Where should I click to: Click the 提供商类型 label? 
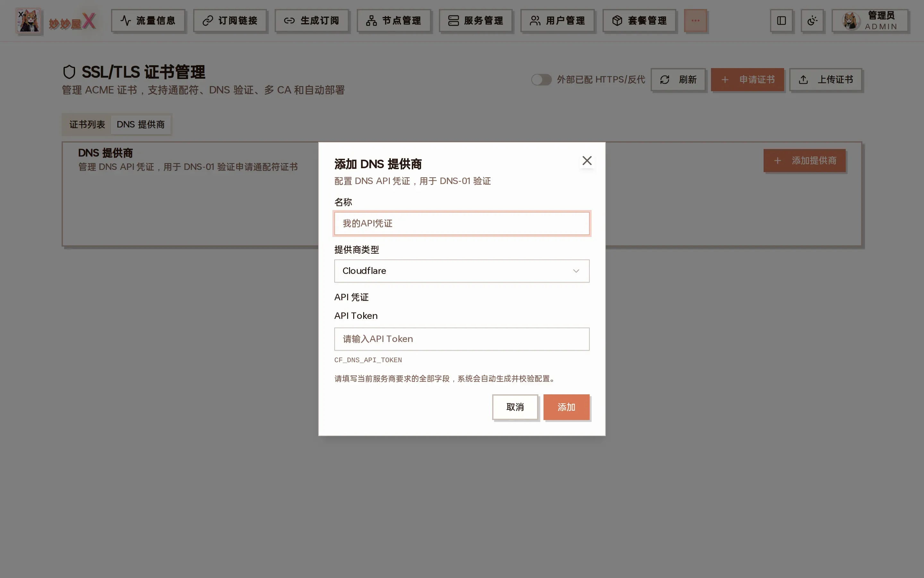pyautogui.click(x=357, y=250)
